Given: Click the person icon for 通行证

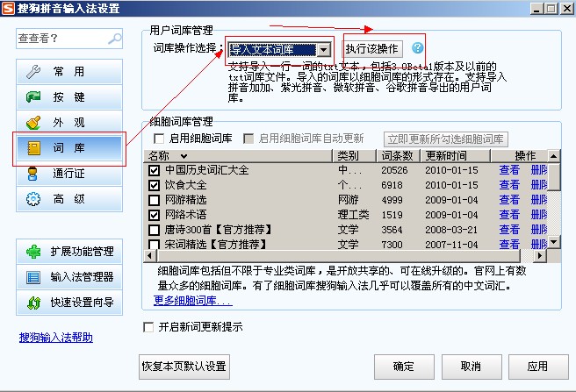Looking at the screenshot, I should point(32,174).
